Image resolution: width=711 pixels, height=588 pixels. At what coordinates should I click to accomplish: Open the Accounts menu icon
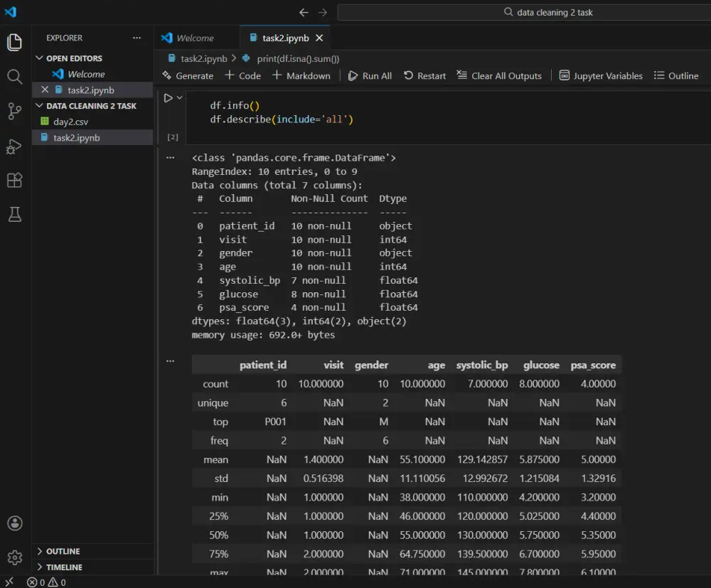[14, 523]
